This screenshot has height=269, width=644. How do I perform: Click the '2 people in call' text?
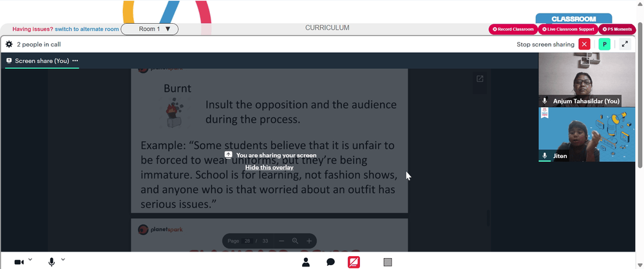[x=39, y=45]
